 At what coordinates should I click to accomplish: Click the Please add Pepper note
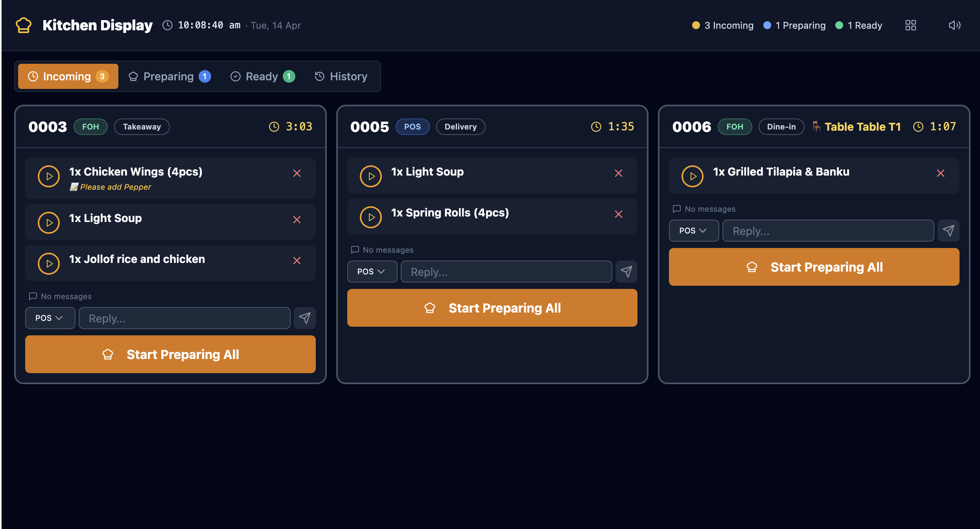tap(111, 187)
